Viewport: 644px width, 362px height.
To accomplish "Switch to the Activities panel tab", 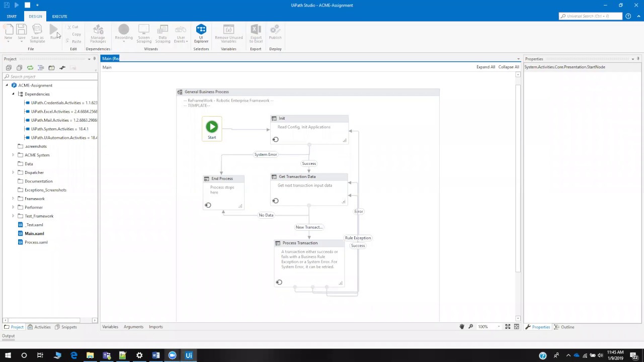I will [39, 327].
